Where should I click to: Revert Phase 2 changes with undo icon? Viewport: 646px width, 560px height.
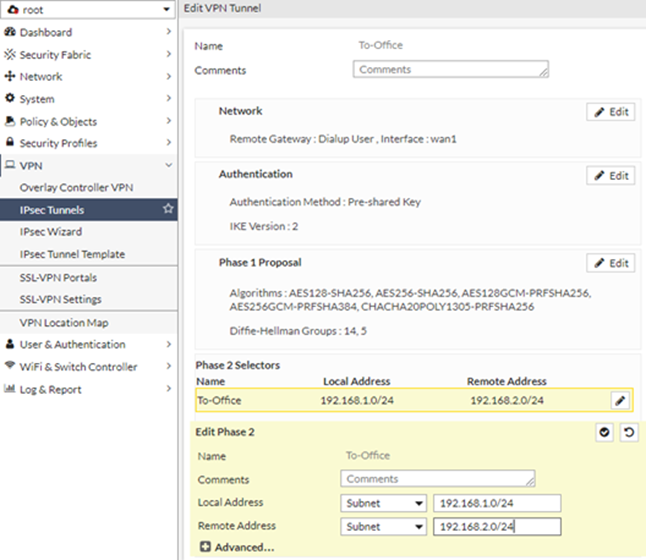[628, 433]
